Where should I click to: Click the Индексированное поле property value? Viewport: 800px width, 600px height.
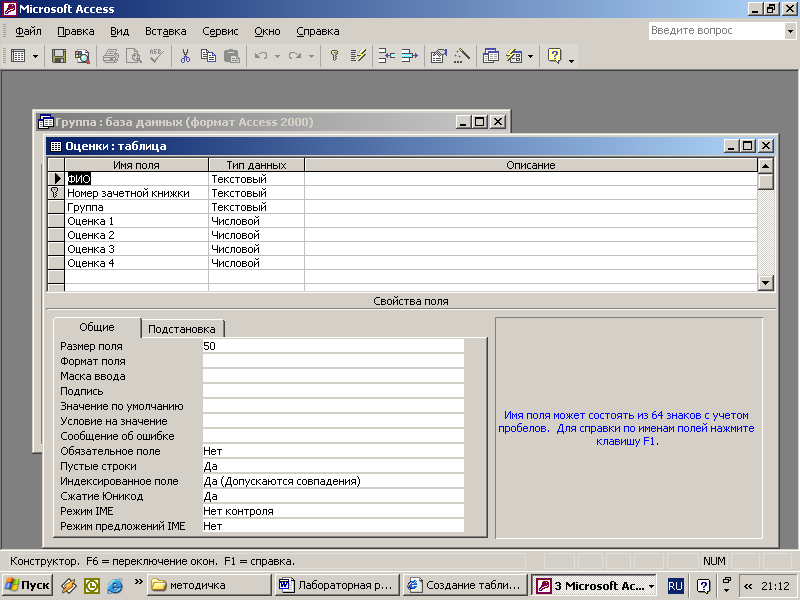(333, 481)
